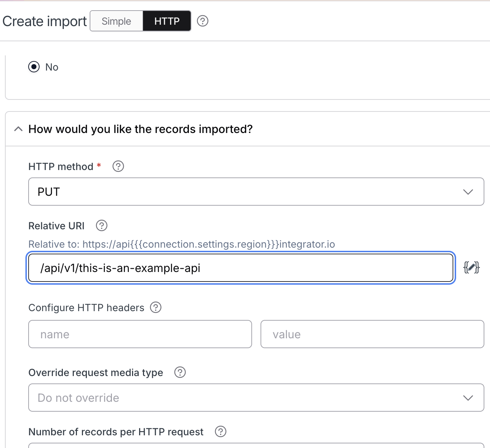Screen dimensions: 490x448
Task: Open the HTTP method dropdown showing PUT
Action: (x=256, y=192)
